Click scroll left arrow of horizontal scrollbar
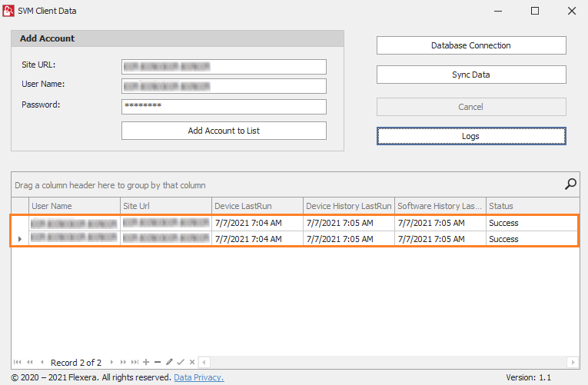Image resolution: width=588 pixels, height=385 pixels. [x=204, y=362]
